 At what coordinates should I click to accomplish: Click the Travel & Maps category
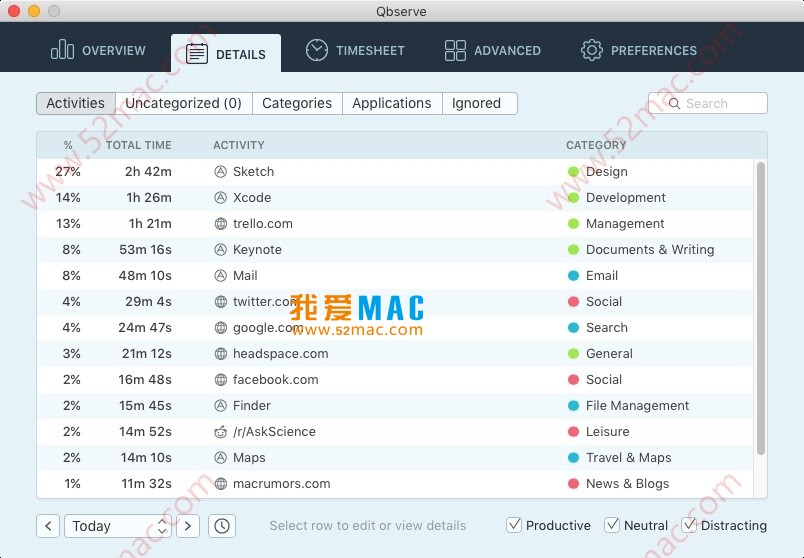pyautogui.click(x=629, y=457)
